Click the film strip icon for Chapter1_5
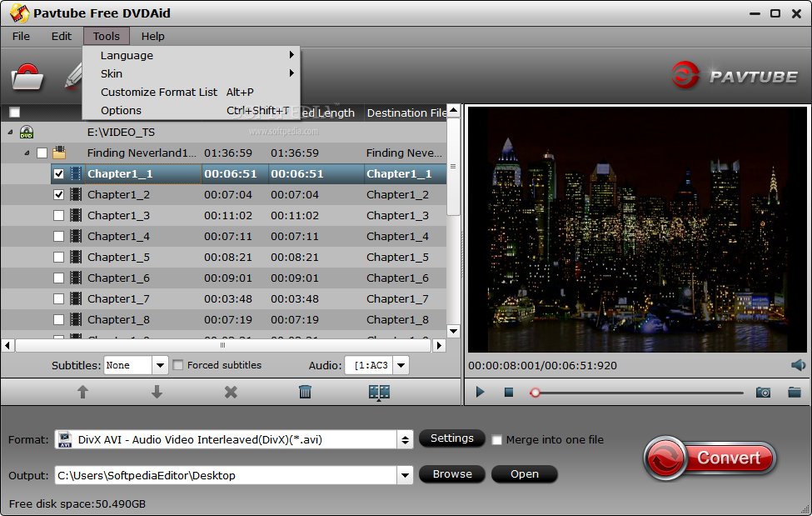The image size is (812, 516). [76, 257]
